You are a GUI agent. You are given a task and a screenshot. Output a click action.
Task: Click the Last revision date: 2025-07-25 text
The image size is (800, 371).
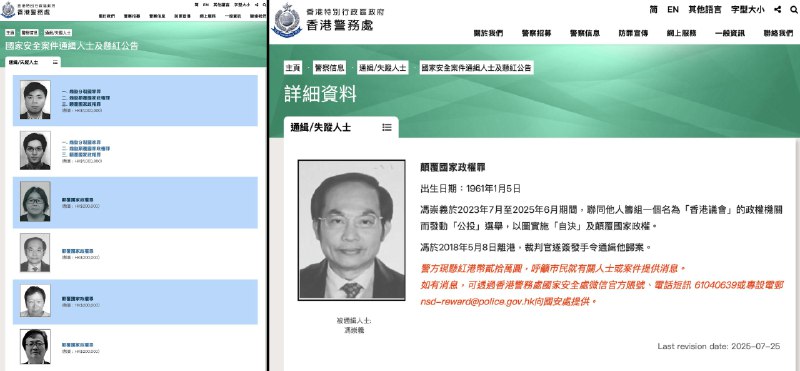click(x=718, y=346)
